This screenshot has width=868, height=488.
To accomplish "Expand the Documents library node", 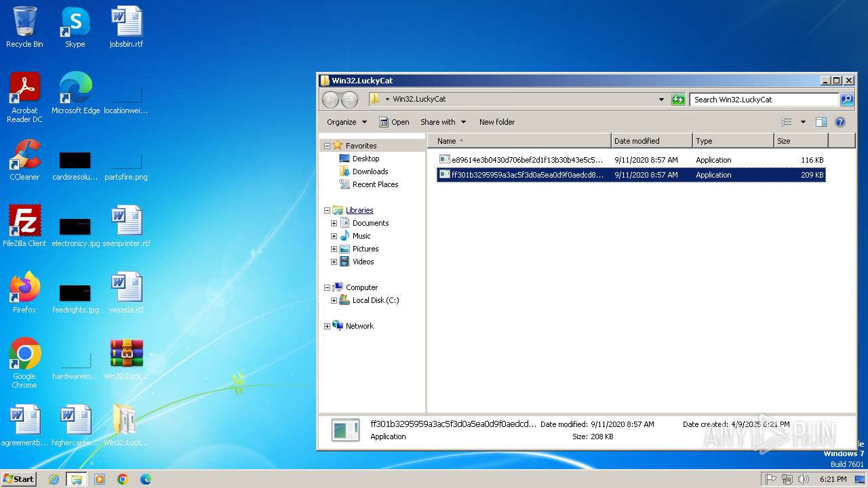I will pyautogui.click(x=334, y=223).
